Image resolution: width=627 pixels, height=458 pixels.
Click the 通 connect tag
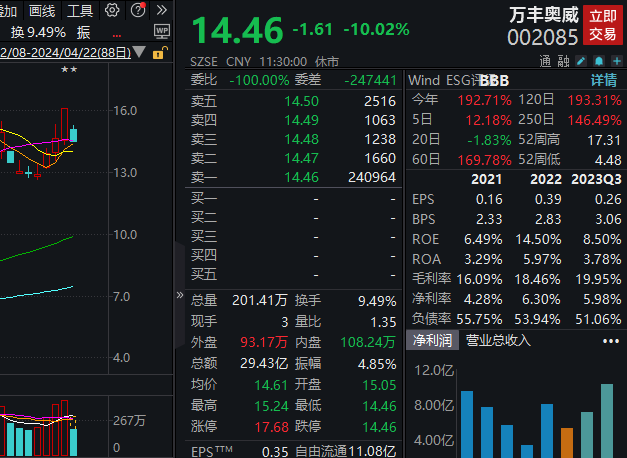coord(545,61)
